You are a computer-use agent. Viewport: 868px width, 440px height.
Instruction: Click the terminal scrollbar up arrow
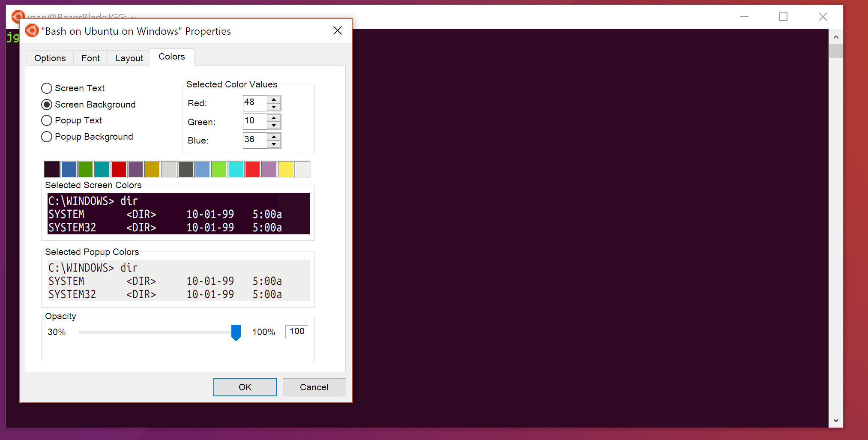coord(836,37)
